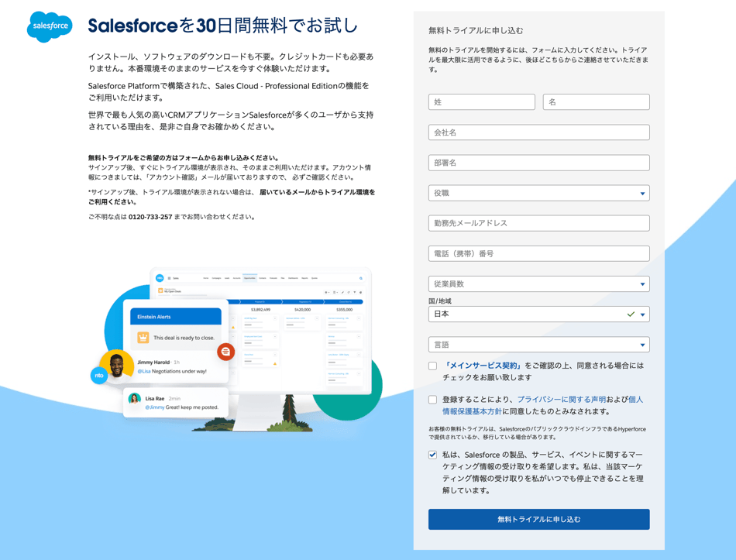
Task: Click the crown icon in Einstein Alerts
Action: pyautogui.click(x=143, y=338)
